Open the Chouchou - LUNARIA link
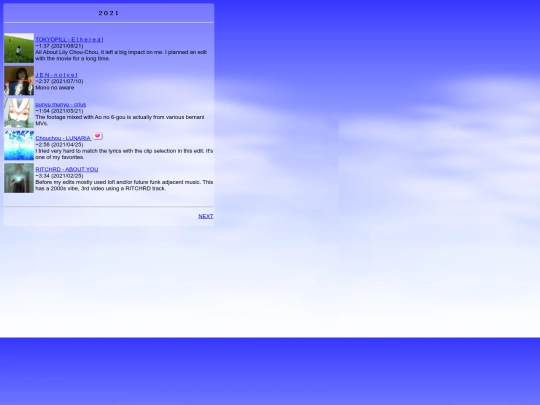The height and width of the screenshot is (405, 540). 63,138
